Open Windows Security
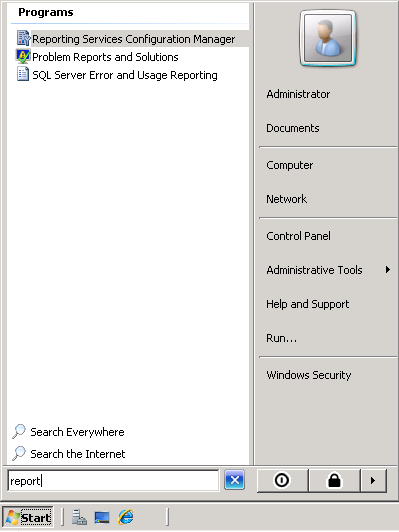 pyautogui.click(x=308, y=375)
